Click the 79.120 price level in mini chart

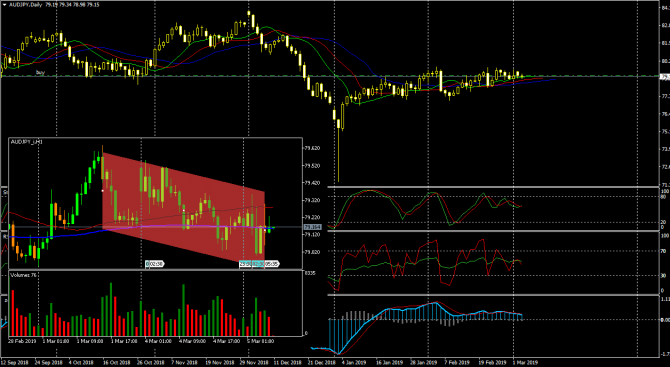pyautogui.click(x=311, y=235)
